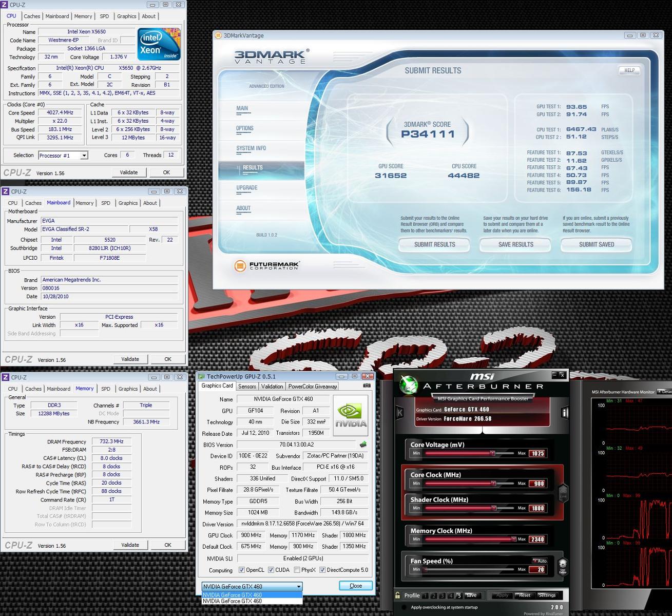672x616 pixels.
Task: Click the Intel Xeon inside logo in CPU-Z
Action: (159, 44)
